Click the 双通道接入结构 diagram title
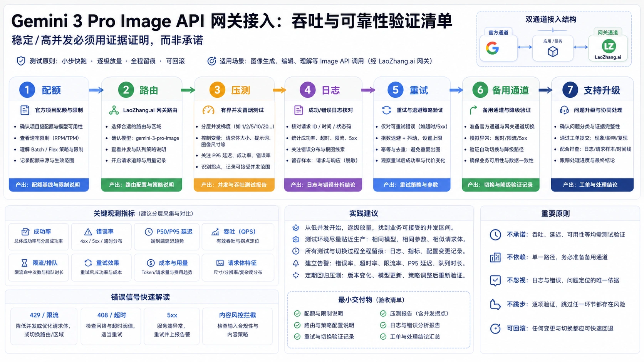 551,19
